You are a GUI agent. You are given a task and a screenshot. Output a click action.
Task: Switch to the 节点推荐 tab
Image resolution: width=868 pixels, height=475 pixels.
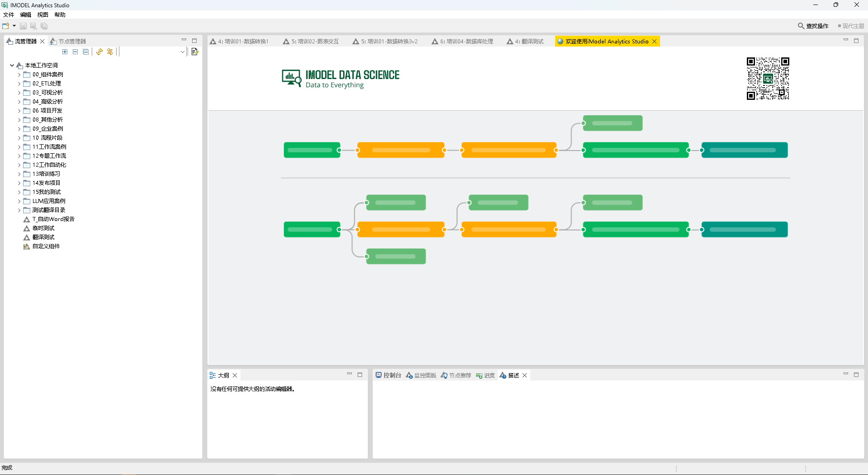(x=456, y=376)
